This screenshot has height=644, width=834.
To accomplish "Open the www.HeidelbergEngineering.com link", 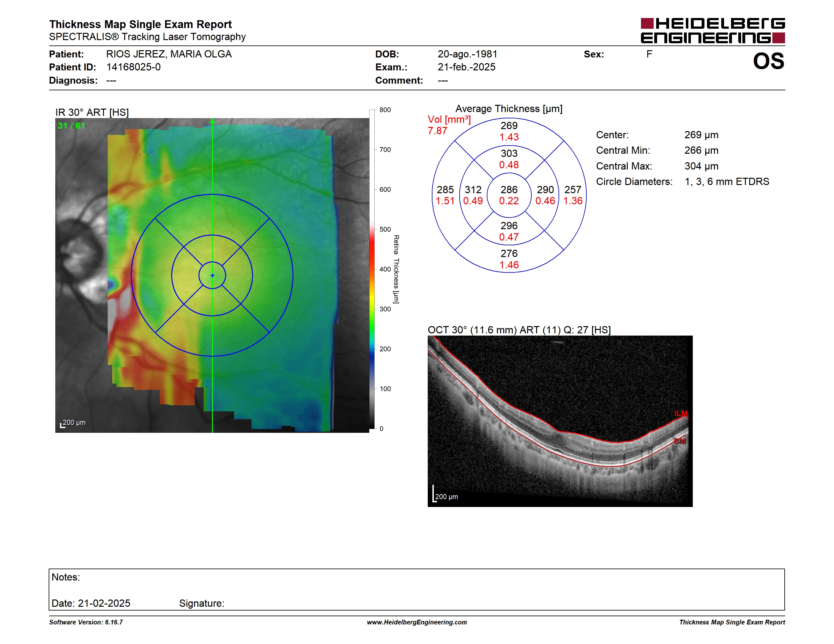I will point(417,622).
